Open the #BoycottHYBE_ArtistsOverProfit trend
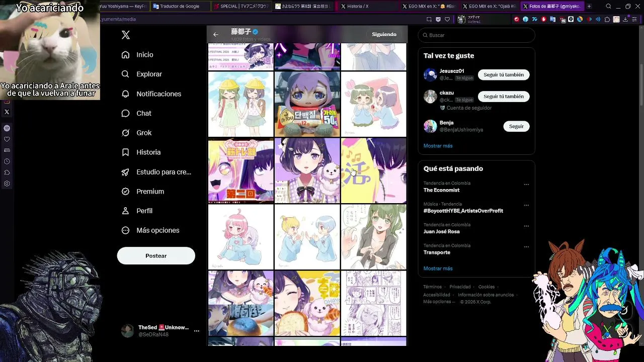 pos(463,211)
